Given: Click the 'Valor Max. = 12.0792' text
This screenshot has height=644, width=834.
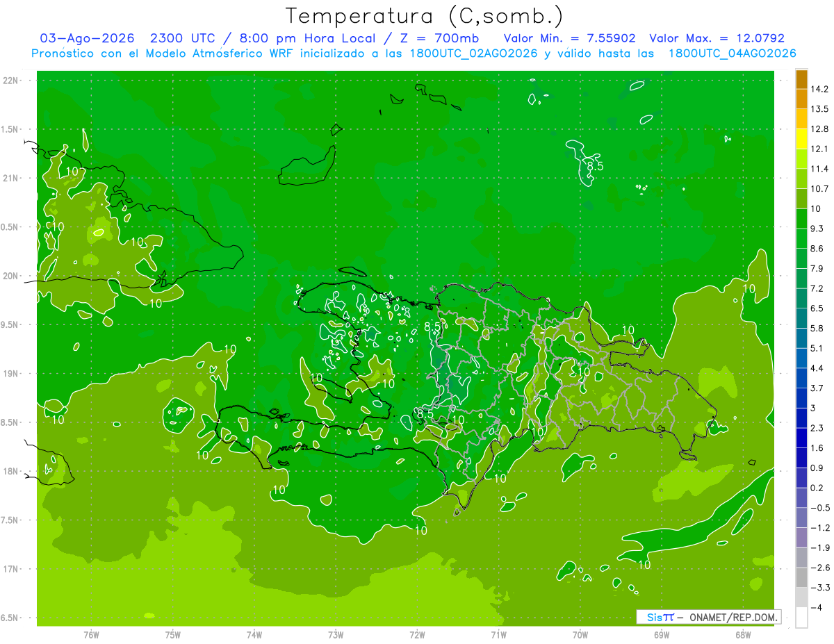Looking at the screenshot, I should (x=717, y=38).
